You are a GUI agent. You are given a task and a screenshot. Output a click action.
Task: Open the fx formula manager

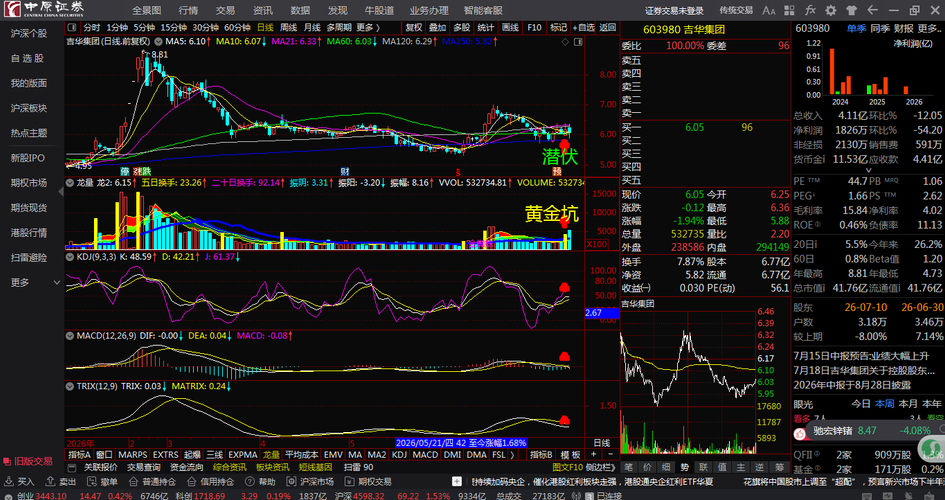(x=811, y=10)
